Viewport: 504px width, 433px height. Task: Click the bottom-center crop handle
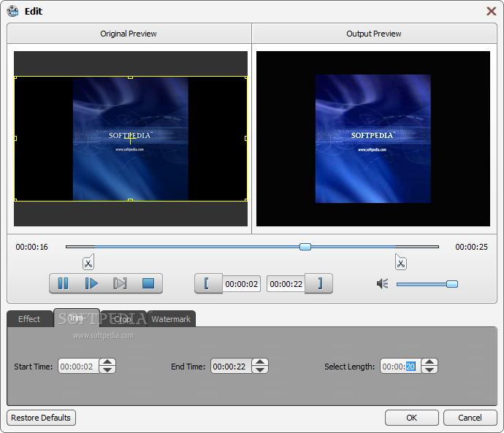pos(130,200)
